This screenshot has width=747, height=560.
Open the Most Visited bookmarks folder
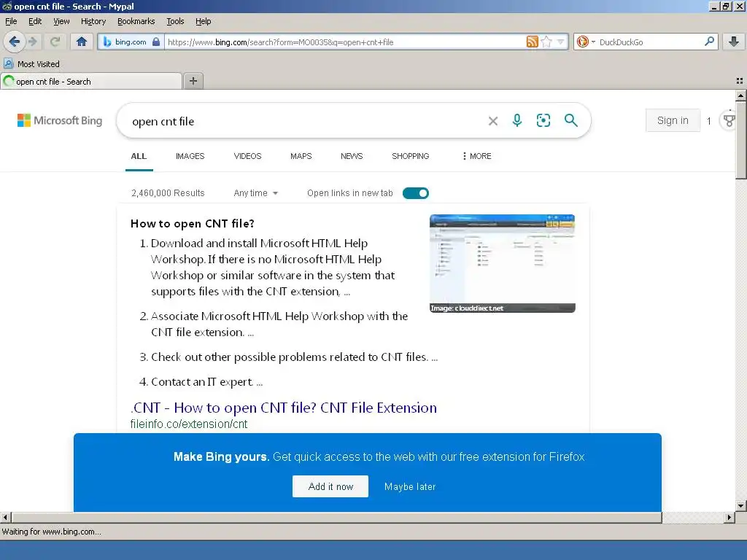32,64
